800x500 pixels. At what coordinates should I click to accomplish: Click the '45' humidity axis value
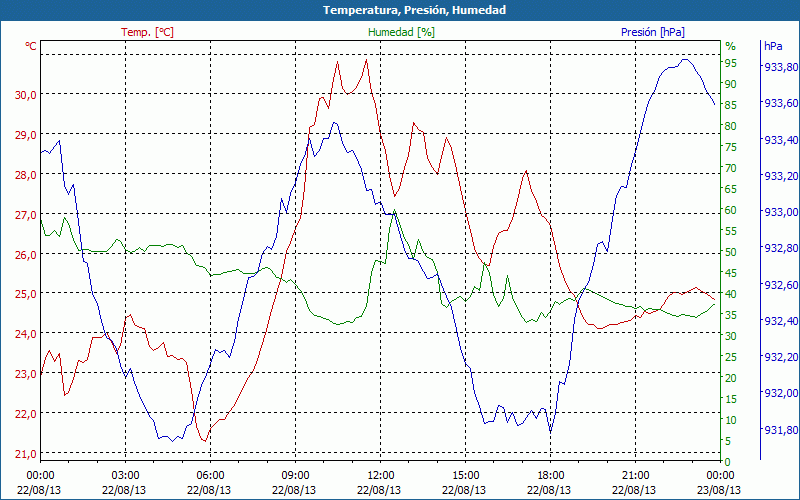click(x=731, y=273)
